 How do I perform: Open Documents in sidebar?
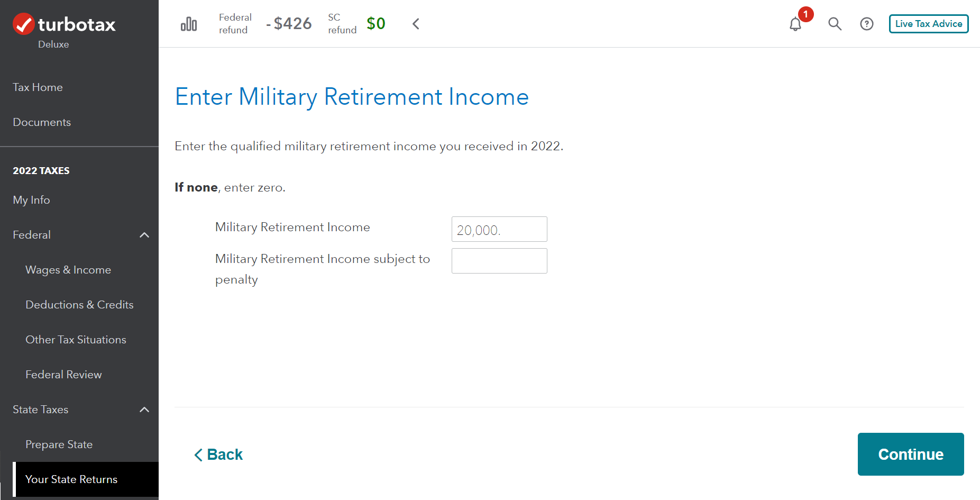42,122
